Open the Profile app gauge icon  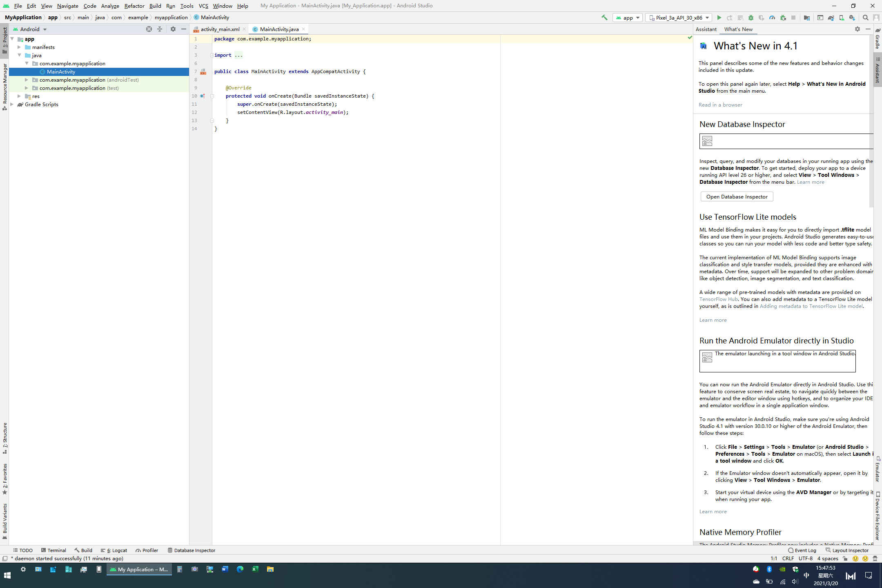tap(772, 18)
